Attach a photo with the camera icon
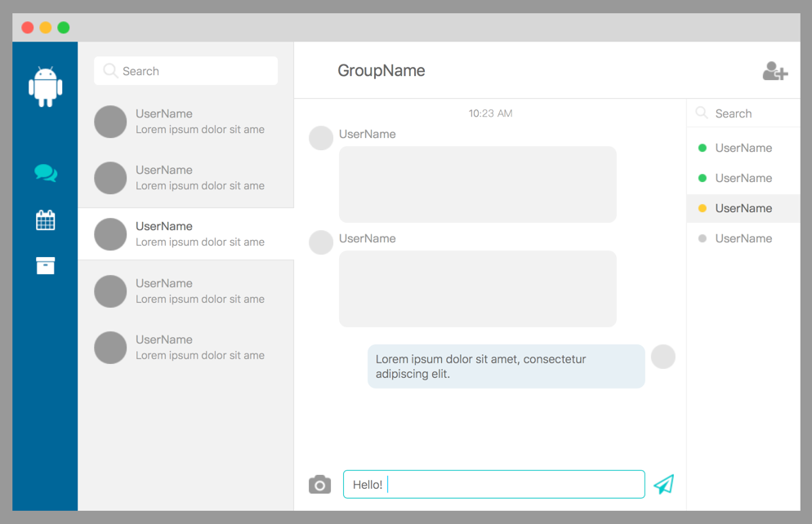 coord(319,484)
